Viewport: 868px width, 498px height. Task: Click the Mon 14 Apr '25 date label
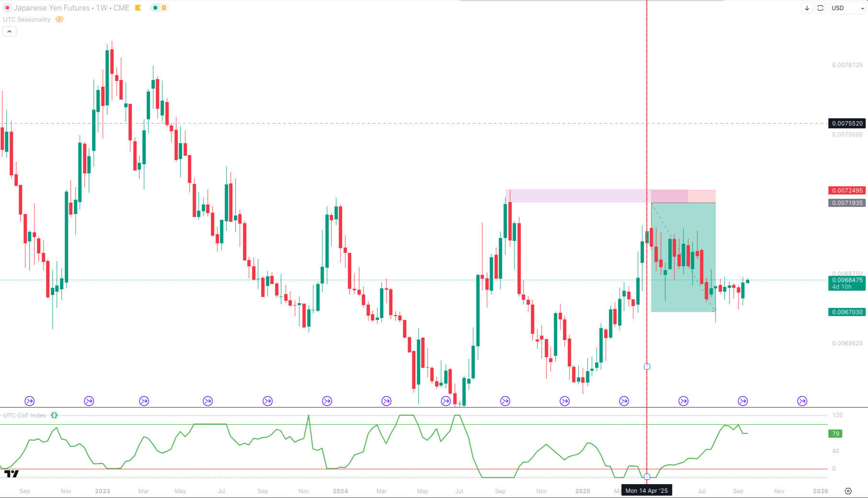646,490
